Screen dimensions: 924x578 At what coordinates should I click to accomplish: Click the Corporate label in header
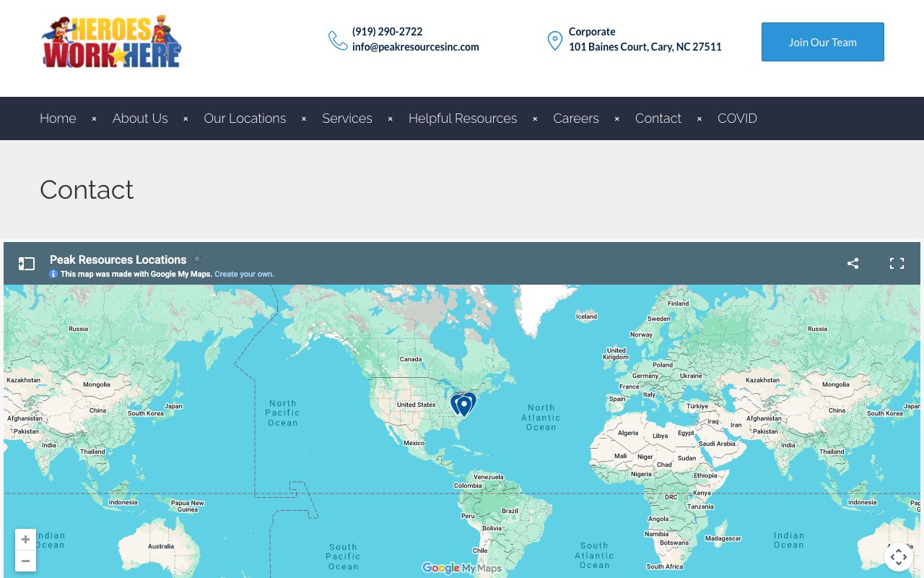[592, 32]
